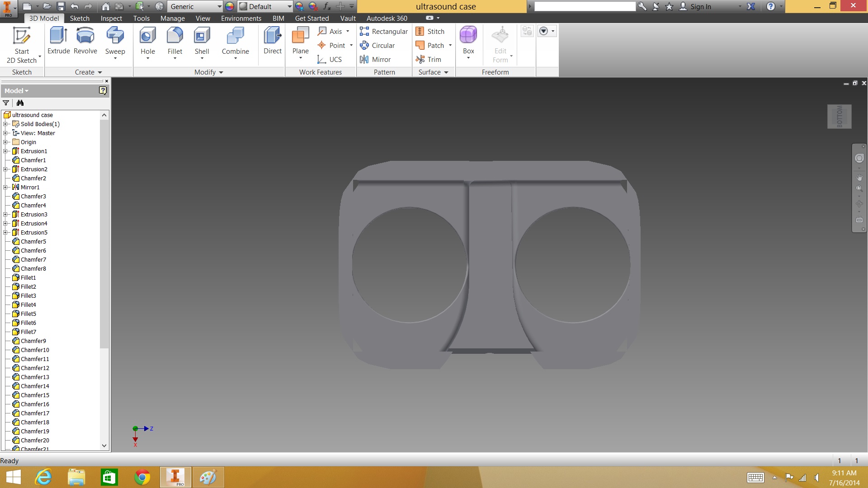Open Google Chrome from taskbar

pos(142,477)
